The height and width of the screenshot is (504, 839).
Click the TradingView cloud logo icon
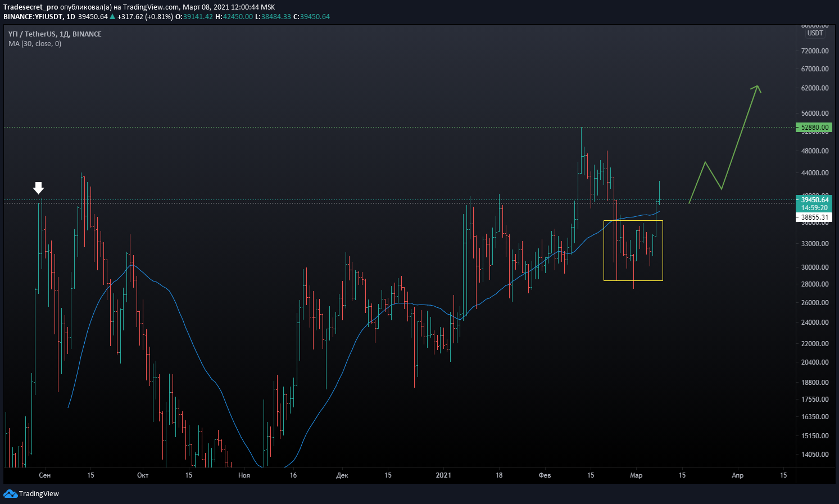click(10, 493)
